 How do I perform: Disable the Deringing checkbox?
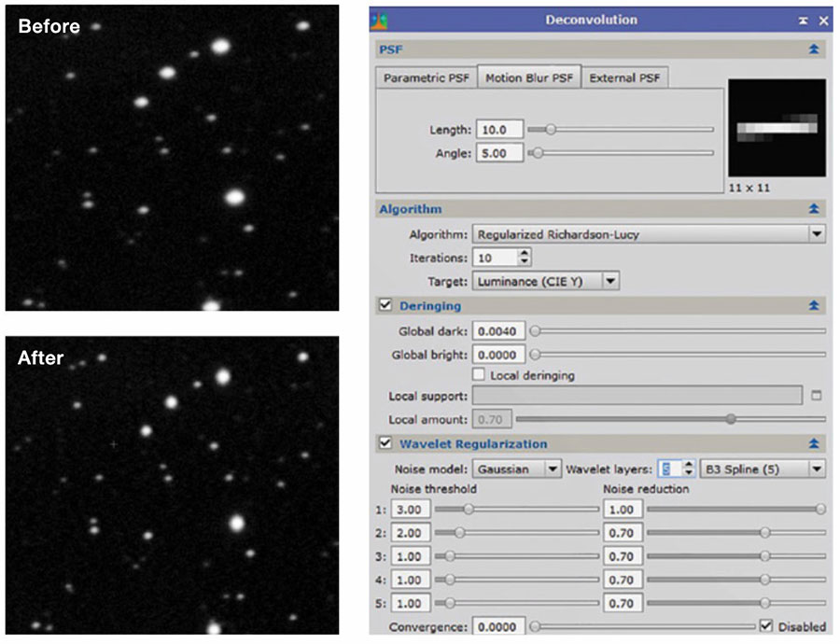[x=385, y=306]
